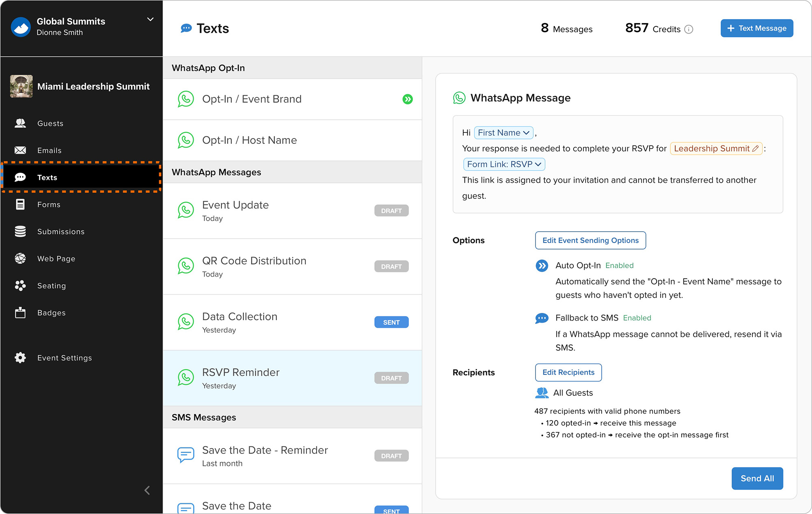Click the Fallback to SMS Enabled status text
Viewport: 812px width, 514px height.
637,318
